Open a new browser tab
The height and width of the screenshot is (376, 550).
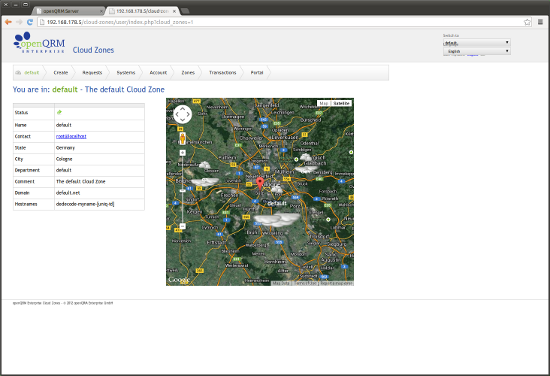[x=185, y=11]
